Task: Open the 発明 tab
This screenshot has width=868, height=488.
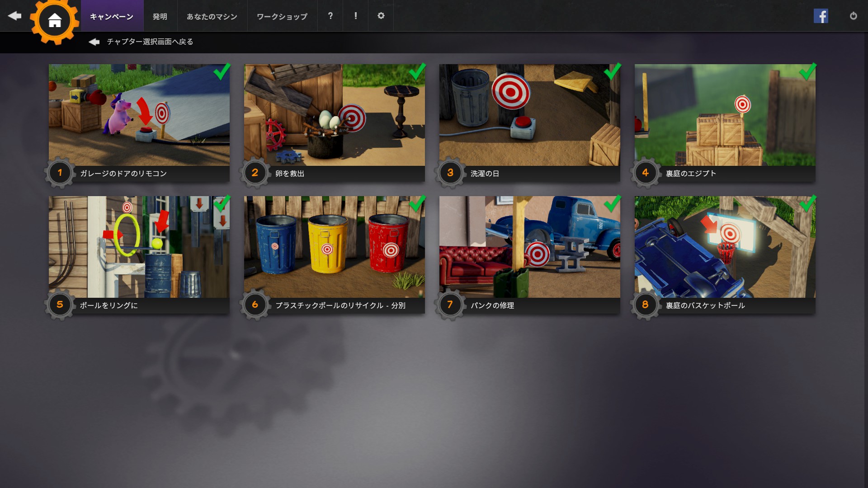Action: tap(160, 17)
